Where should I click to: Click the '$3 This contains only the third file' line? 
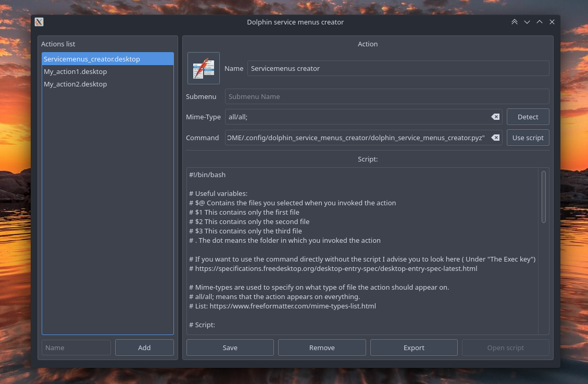coord(246,231)
